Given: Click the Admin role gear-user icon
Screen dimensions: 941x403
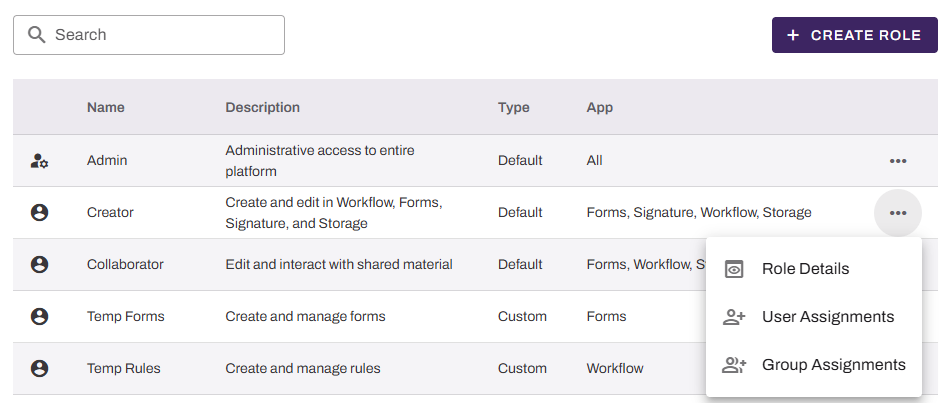Looking at the screenshot, I should click(40, 161).
